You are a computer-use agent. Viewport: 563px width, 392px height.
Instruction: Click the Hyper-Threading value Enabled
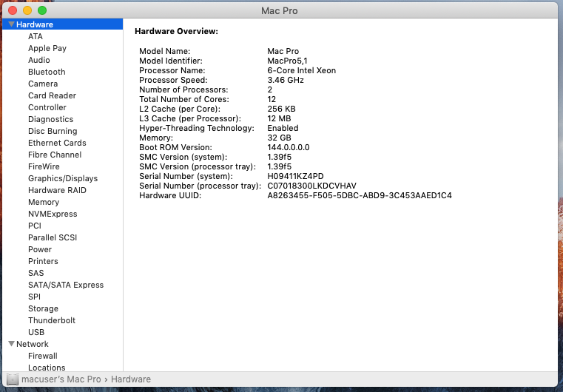point(283,128)
